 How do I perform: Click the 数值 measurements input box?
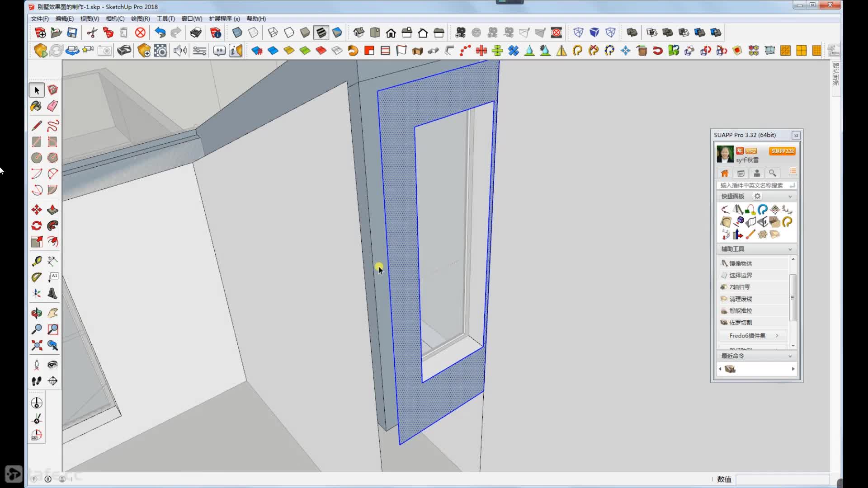click(x=783, y=479)
